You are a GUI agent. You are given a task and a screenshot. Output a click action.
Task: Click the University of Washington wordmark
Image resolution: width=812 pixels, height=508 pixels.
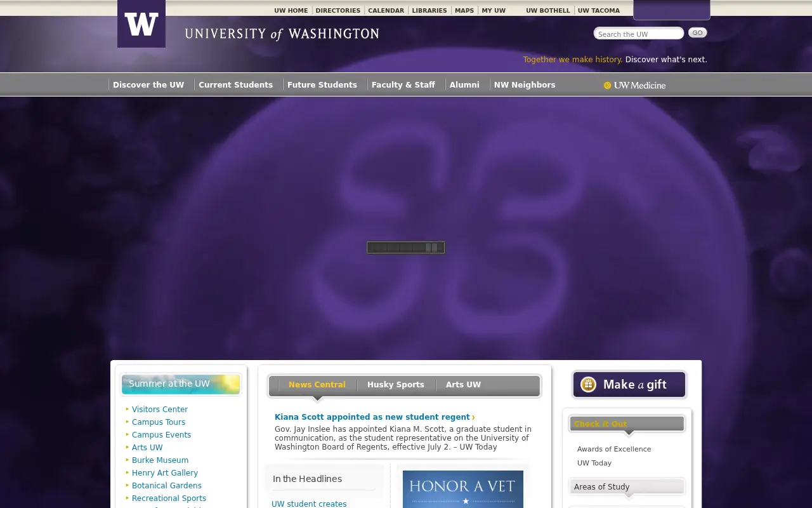point(282,34)
